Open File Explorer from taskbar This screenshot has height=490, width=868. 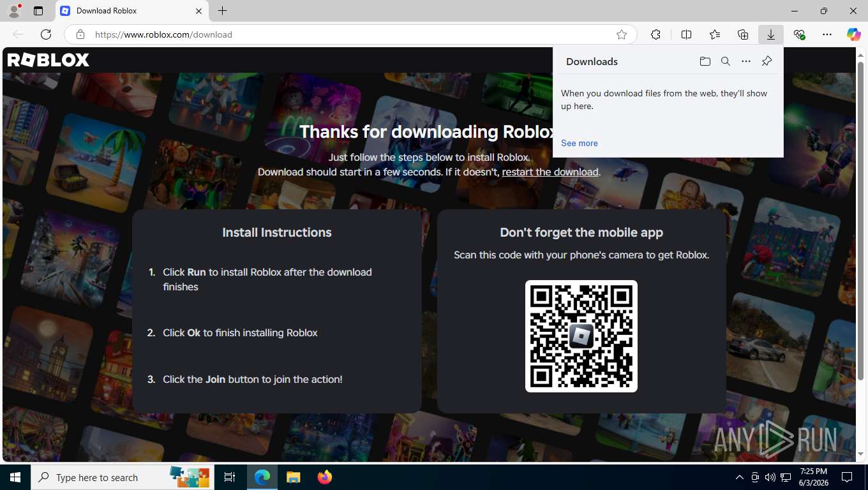click(x=293, y=477)
